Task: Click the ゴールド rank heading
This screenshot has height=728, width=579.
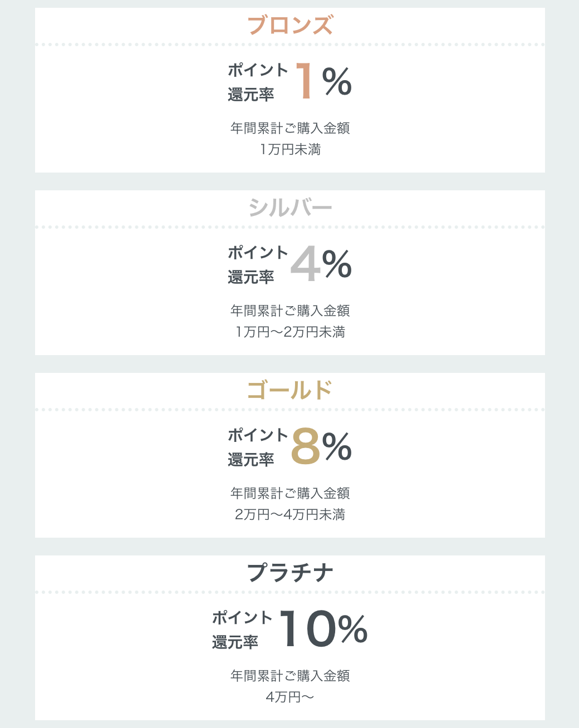Action: pyautogui.click(x=290, y=391)
